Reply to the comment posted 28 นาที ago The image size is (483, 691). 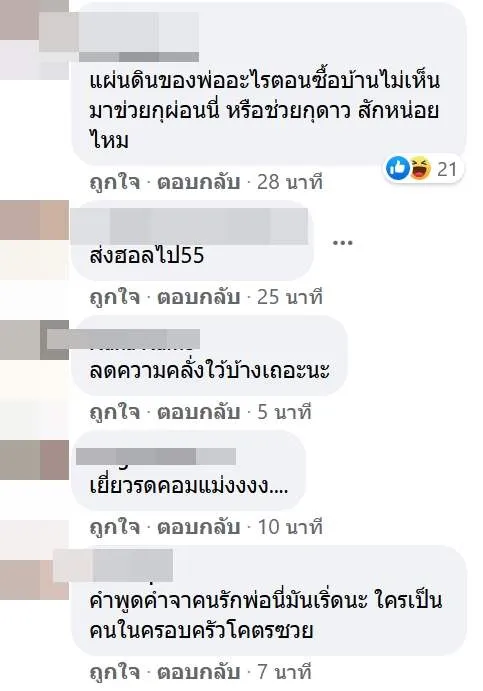198,182
